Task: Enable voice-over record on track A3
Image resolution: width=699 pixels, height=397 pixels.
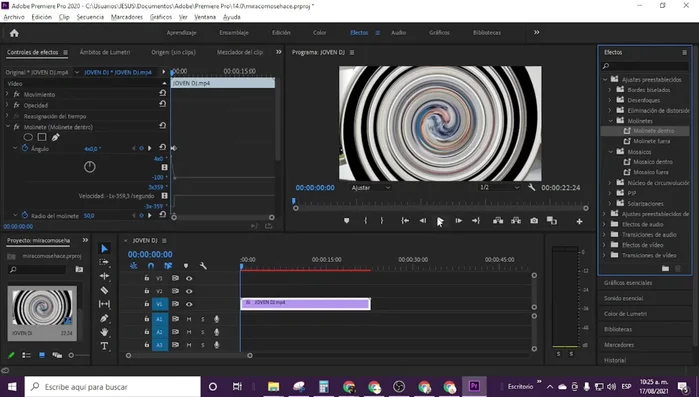Action: [217, 345]
